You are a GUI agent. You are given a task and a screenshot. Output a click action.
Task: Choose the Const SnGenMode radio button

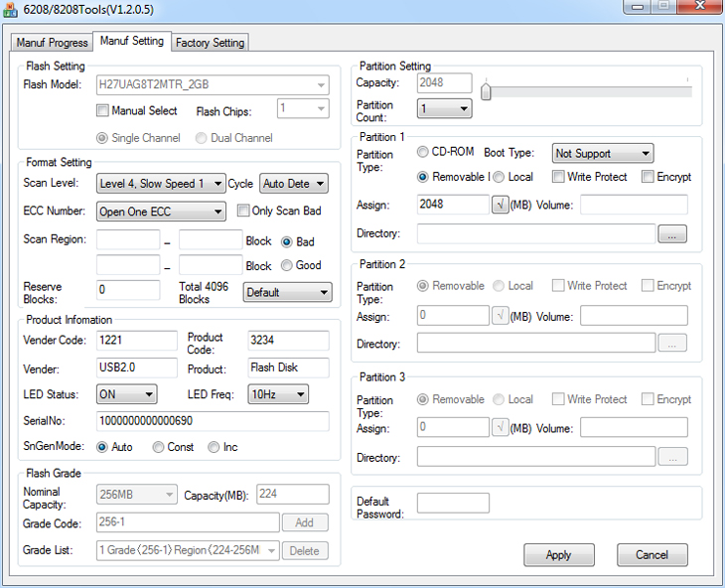[x=159, y=447]
